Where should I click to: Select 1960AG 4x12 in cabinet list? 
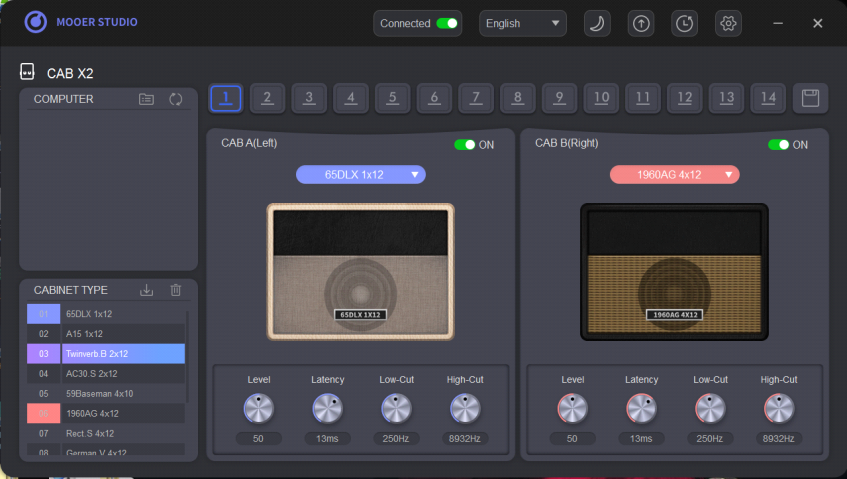click(106, 414)
